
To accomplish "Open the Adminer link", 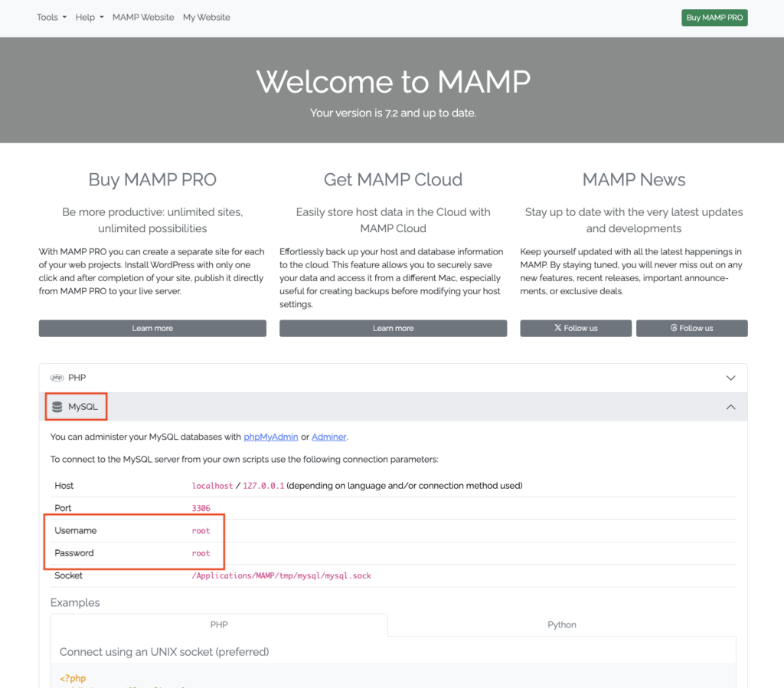I will pos(328,437).
